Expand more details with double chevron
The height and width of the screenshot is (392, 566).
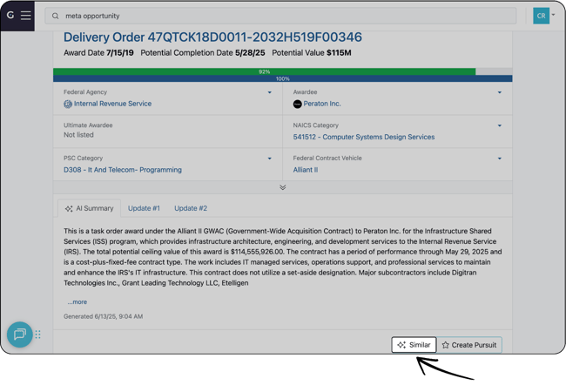pos(283,187)
